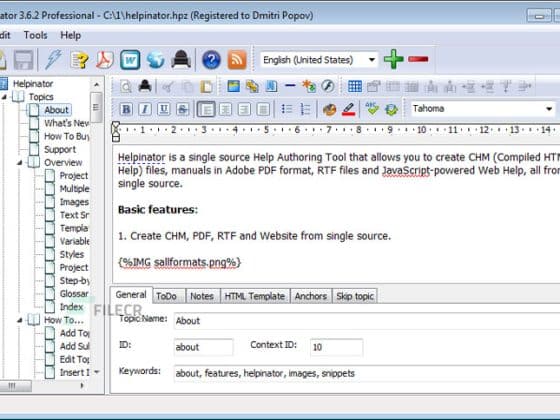This screenshot has width=560, height=420.
Task: Click the RSS feed icon
Action: [237, 60]
